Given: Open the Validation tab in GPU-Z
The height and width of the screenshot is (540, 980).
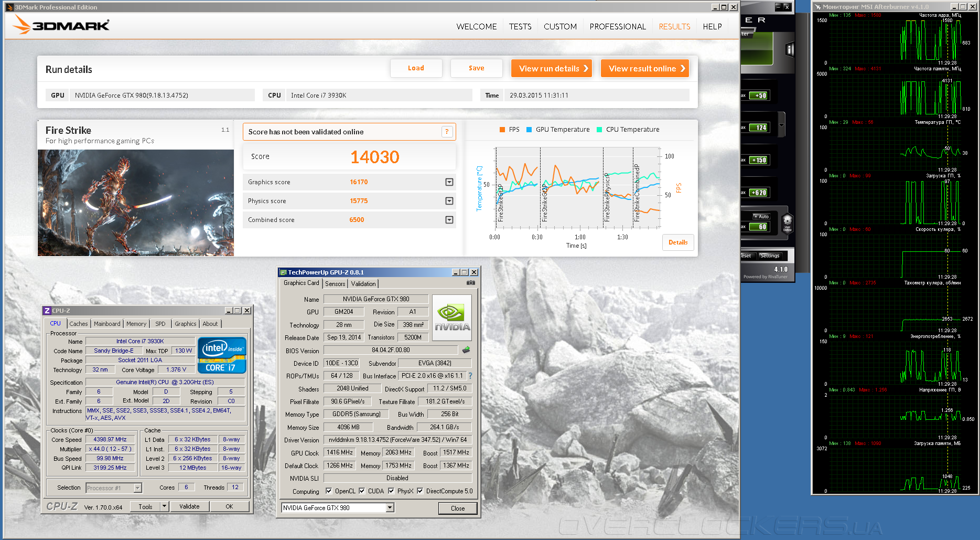Looking at the screenshot, I should click(x=363, y=284).
